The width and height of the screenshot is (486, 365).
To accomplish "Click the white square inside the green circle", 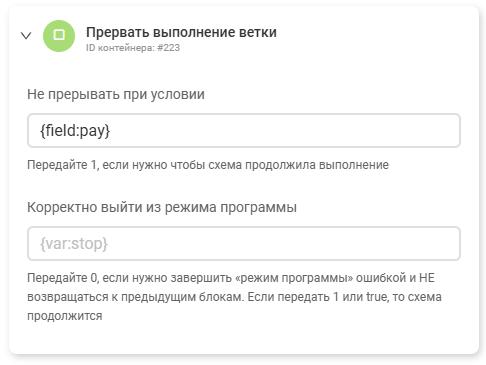I will (59, 35).
